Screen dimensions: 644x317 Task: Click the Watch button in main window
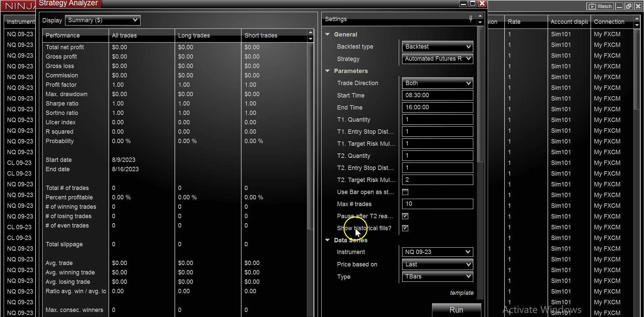(x=600, y=6)
